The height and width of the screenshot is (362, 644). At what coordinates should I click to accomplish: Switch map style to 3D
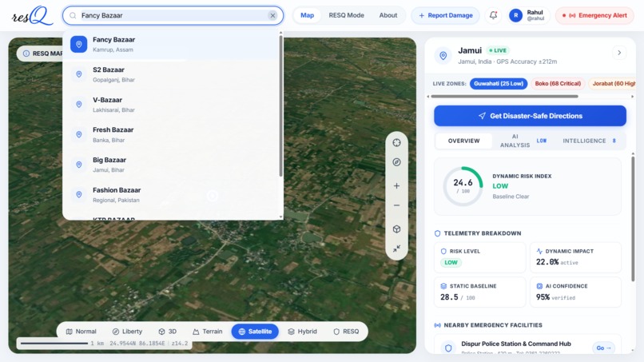click(x=167, y=332)
